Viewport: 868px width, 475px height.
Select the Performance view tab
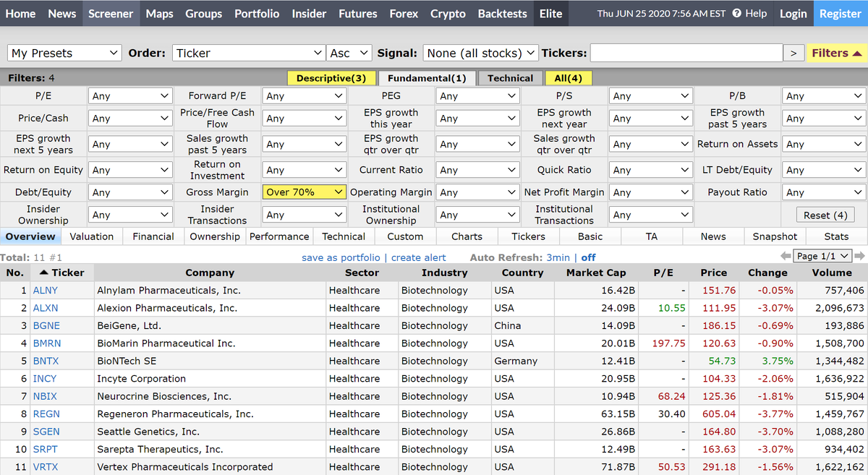point(279,236)
